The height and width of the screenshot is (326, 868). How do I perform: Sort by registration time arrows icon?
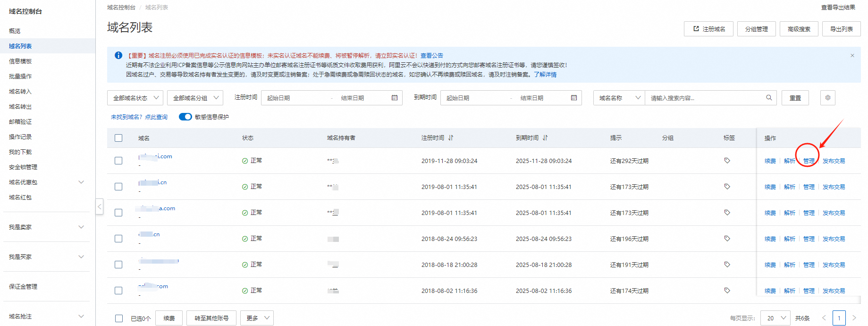point(451,138)
